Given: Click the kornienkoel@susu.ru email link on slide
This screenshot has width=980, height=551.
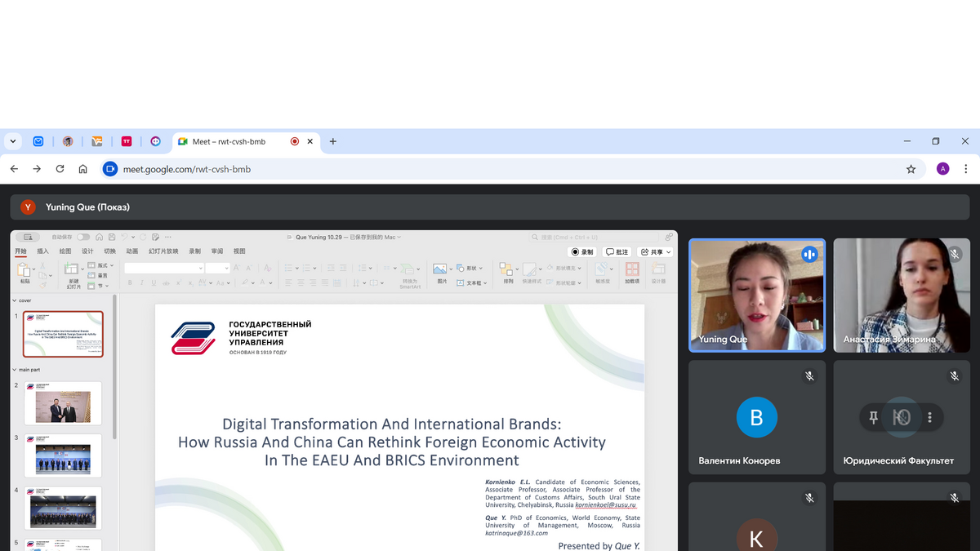Looking at the screenshot, I should (605, 505).
